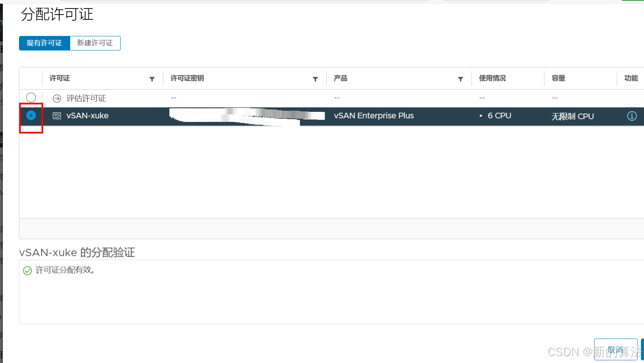Click the 评估许可证 row name
Image resolution: width=644 pixels, height=363 pixels.
point(86,99)
